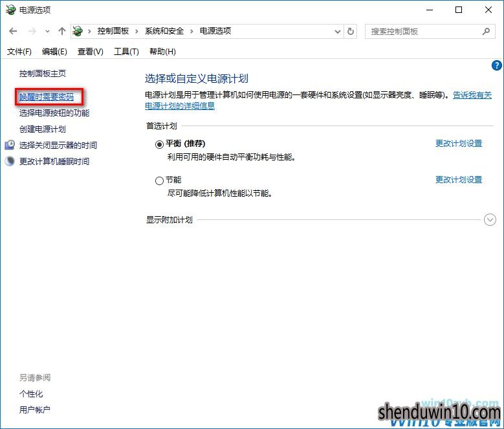Expand 显示附加计划 chevron
Image resolution: width=504 pixels, height=429 pixels.
click(x=490, y=220)
